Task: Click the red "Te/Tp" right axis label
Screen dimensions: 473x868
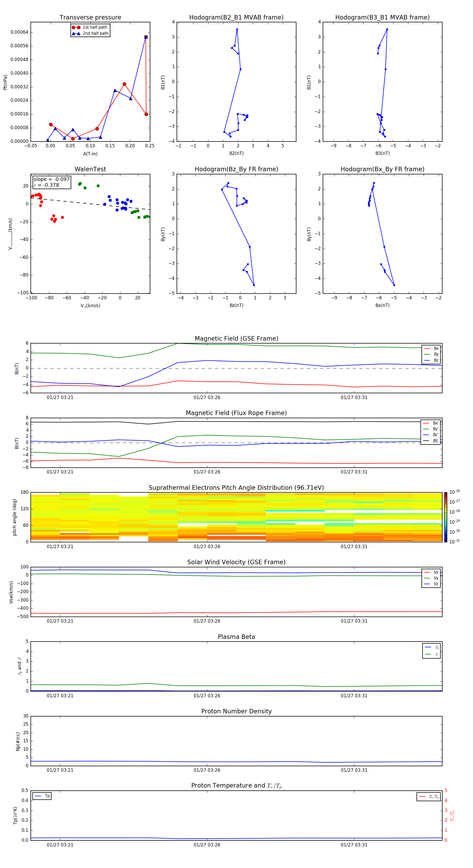Action: [x=453, y=815]
